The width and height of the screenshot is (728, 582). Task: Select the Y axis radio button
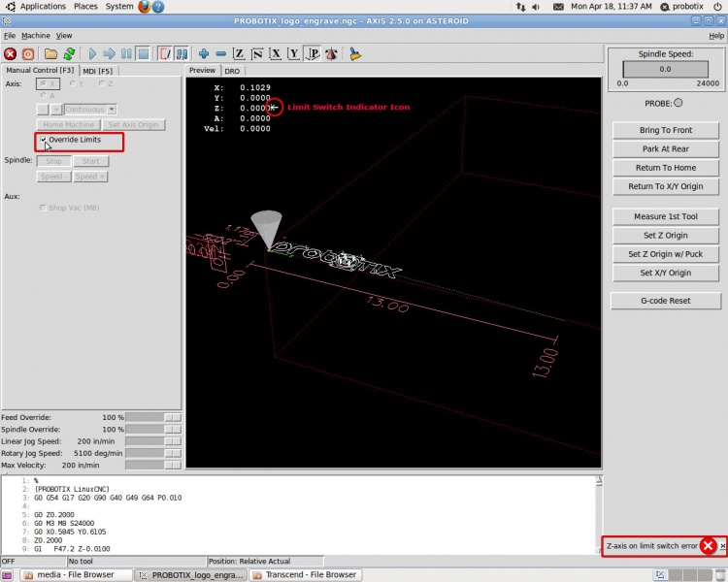[71, 83]
